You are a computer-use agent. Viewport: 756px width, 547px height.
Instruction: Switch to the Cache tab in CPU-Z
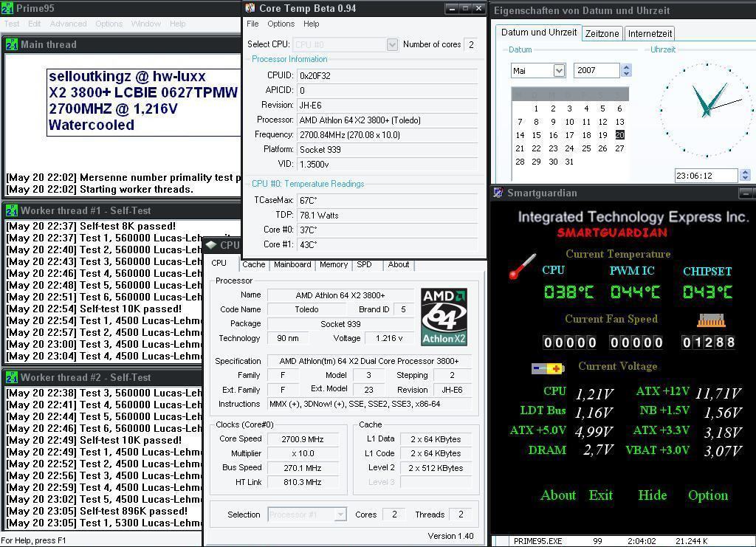pos(254,264)
